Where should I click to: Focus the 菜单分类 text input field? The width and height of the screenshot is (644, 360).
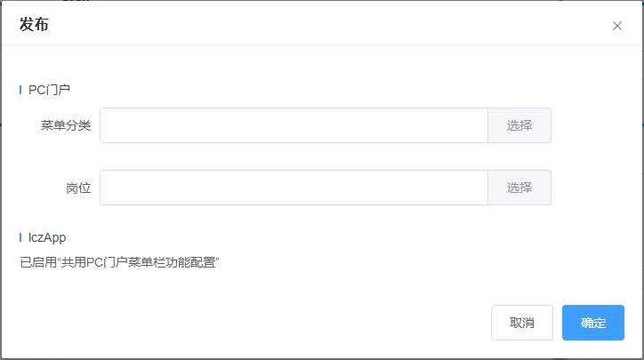pyautogui.click(x=294, y=125)
